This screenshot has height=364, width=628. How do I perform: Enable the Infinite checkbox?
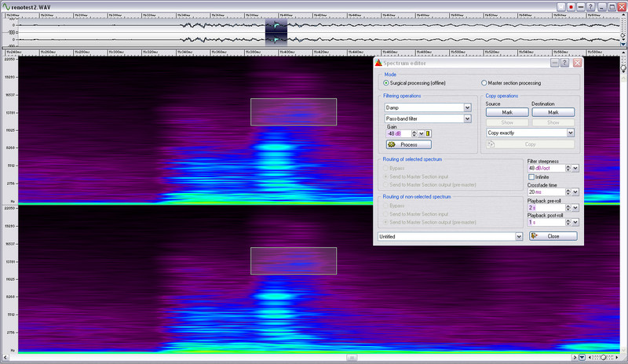click(531, 177)
